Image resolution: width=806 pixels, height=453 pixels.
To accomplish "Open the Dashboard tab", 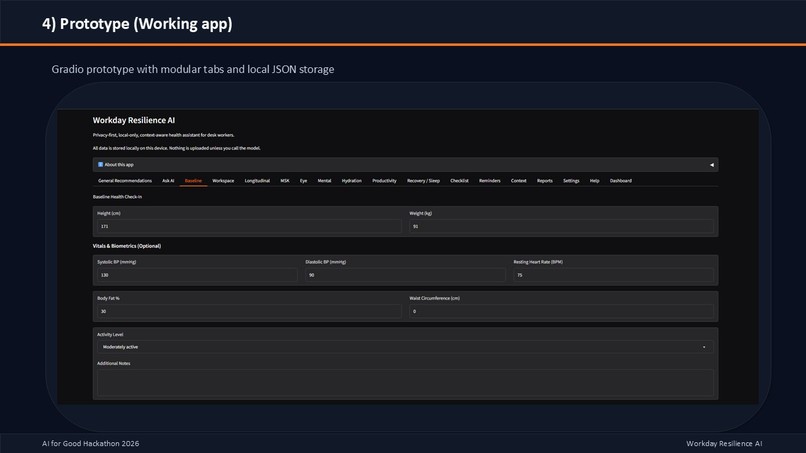I will click(x=620, y=180).
